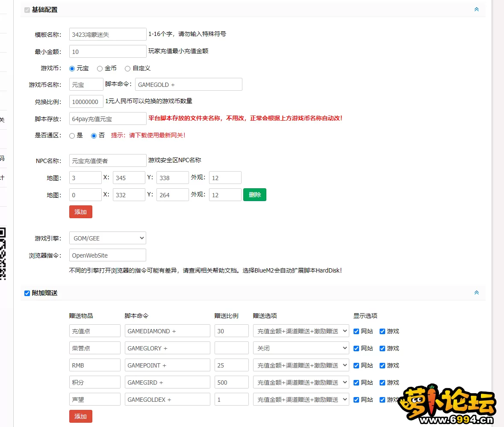Select the 自定义 currency radio button

tap(128, 68)
